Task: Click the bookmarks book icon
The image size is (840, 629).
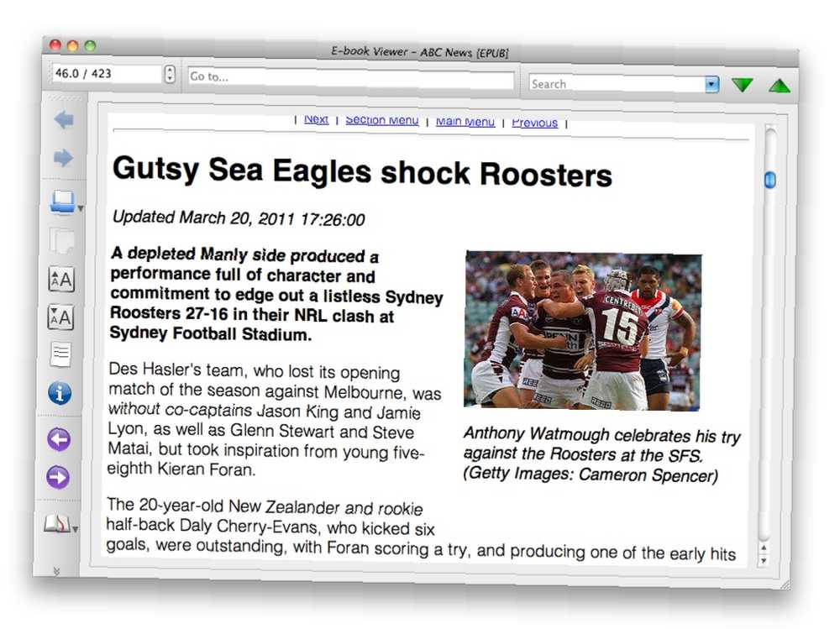Action: click(x=57, y=523)
